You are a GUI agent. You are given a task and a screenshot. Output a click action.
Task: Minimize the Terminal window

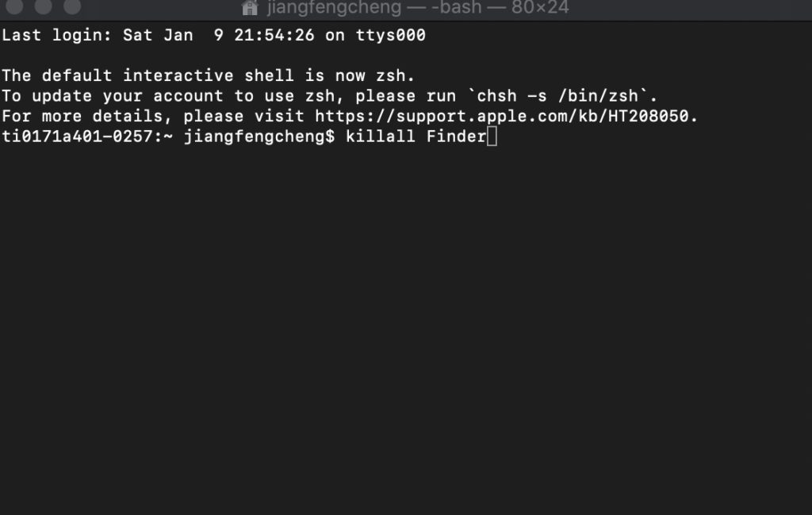click(43, 6)
